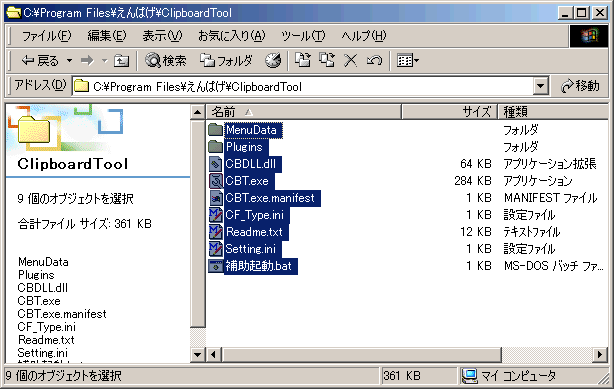Open the ファイル(F) menu
Screen dimensions: 614x389
click(x=46, y=36)
